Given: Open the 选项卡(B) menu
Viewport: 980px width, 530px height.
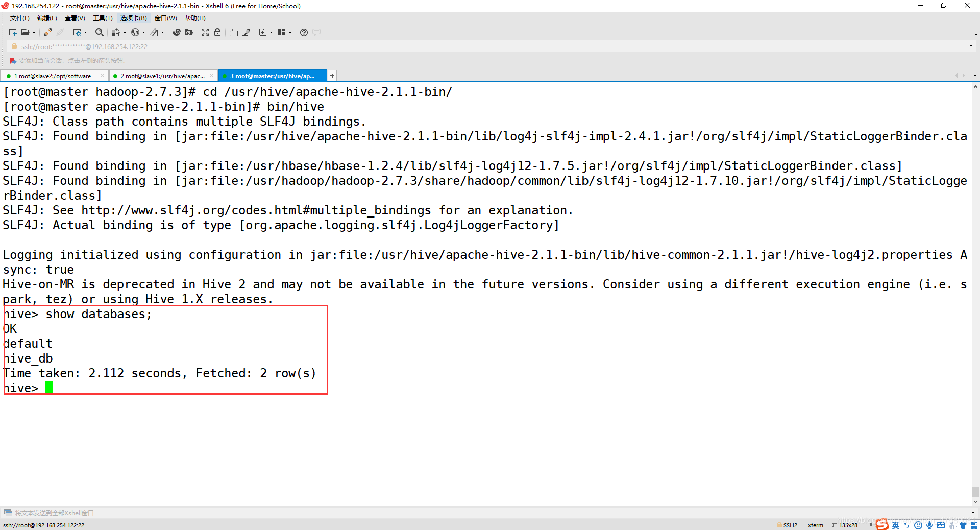Looking at the screenshot, I should click(133, 18).
